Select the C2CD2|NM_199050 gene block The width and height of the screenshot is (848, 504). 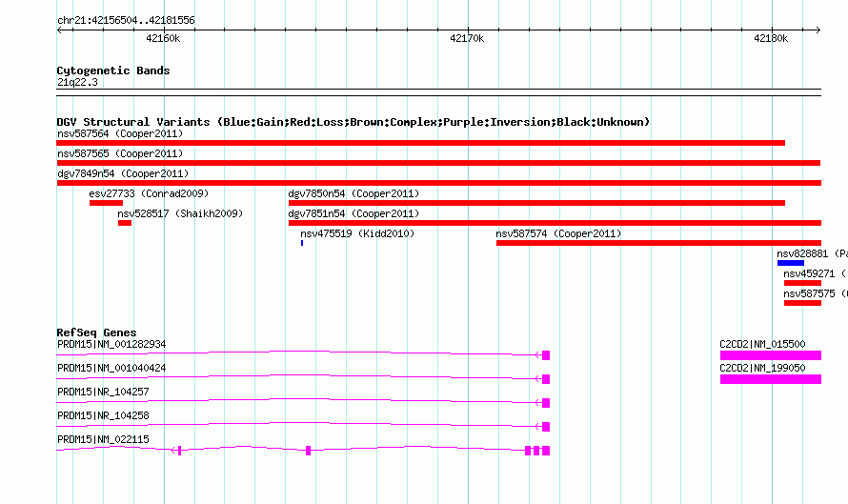[771, 379]
